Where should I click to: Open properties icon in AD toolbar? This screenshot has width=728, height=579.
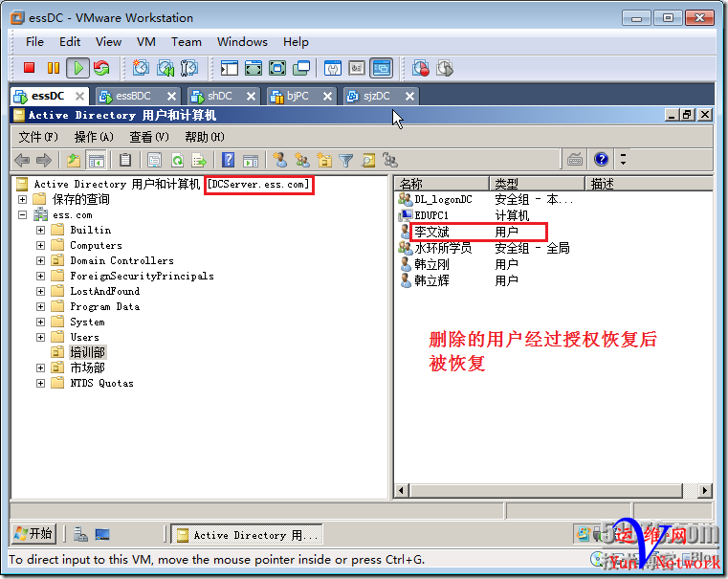(x=154, y=161)
